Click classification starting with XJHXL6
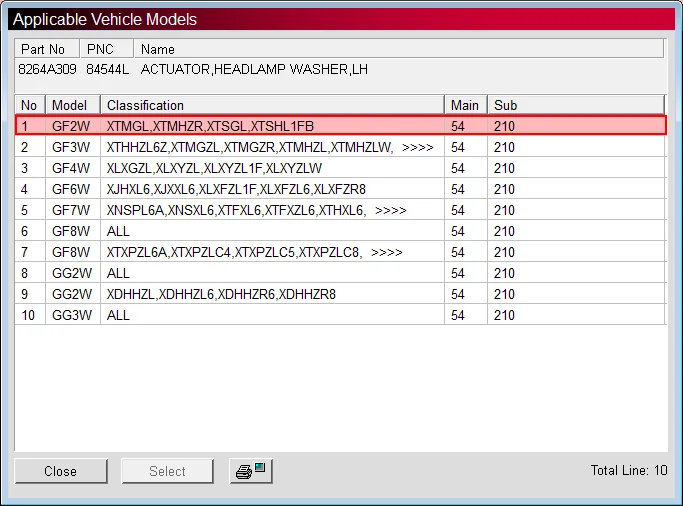683x506 pixels. (236, 189)
